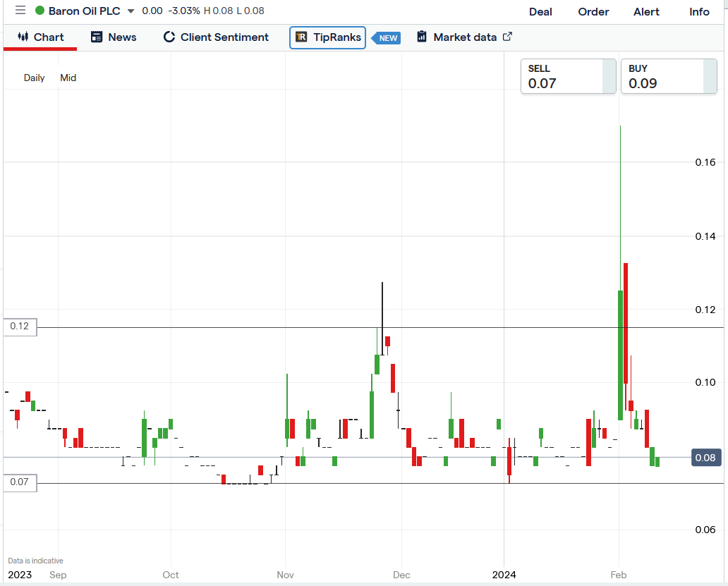Click the Sep date axis label
The image size is (728, 586).
(x=58, y=575)
